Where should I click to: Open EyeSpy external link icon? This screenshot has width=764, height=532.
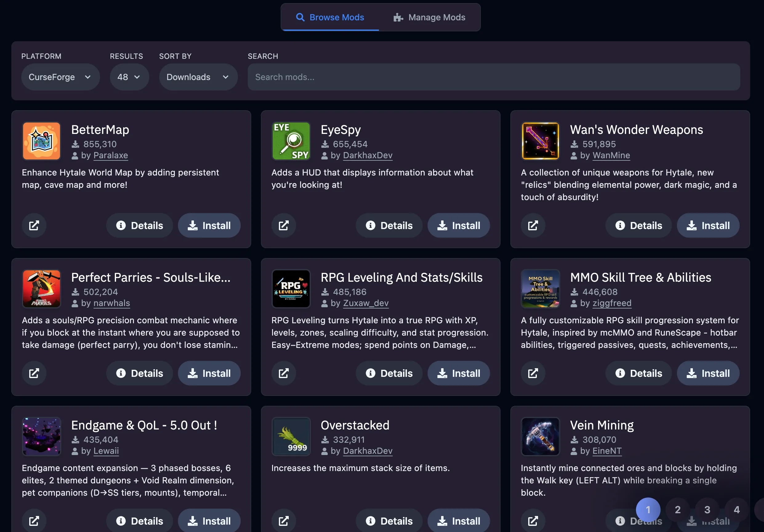click(x=283, y=225)
